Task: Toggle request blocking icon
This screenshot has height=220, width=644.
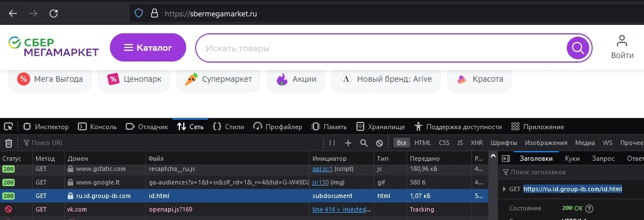Action: point(380,143)
